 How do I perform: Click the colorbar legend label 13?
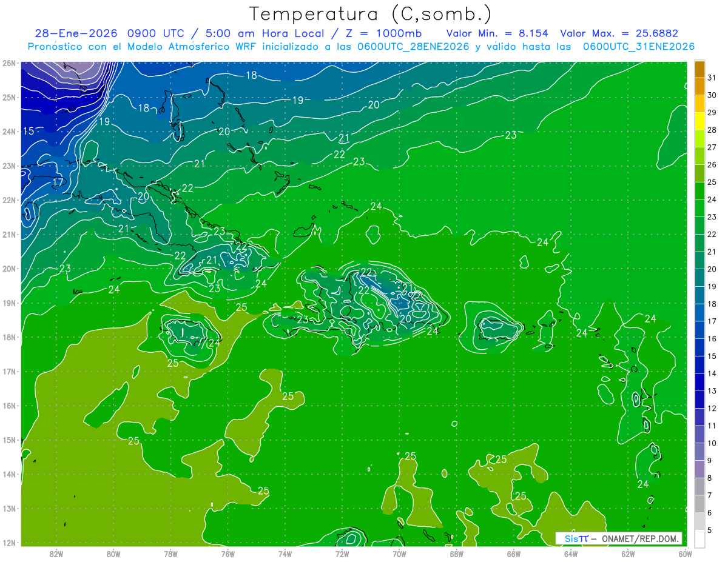pos(712,391)
